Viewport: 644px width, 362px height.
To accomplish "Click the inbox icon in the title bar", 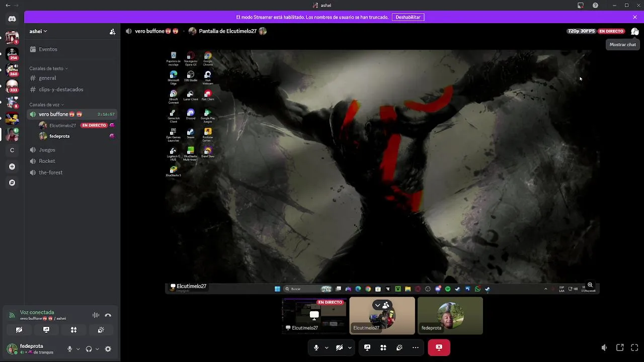I will (581, 6).
